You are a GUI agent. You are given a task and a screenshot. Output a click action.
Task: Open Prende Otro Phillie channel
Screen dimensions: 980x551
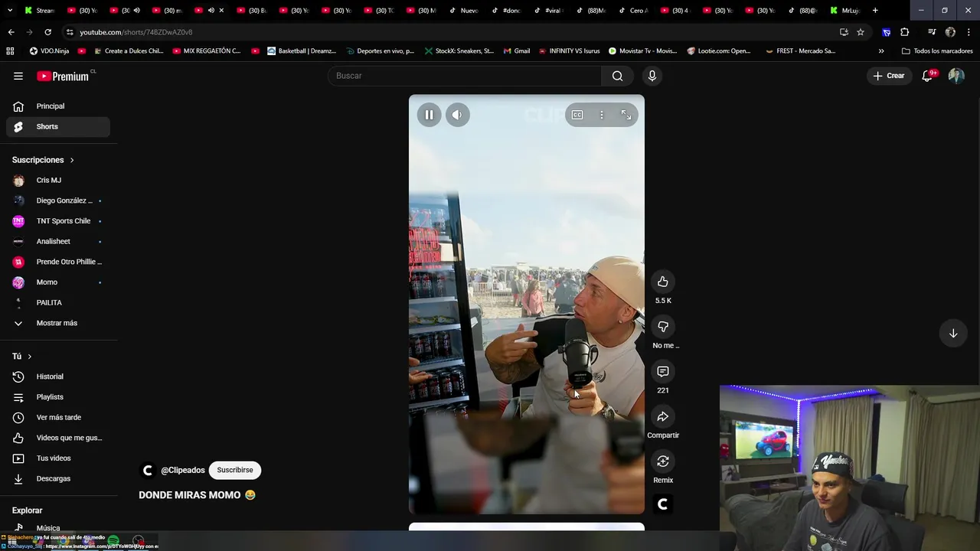tap(58, 262)
